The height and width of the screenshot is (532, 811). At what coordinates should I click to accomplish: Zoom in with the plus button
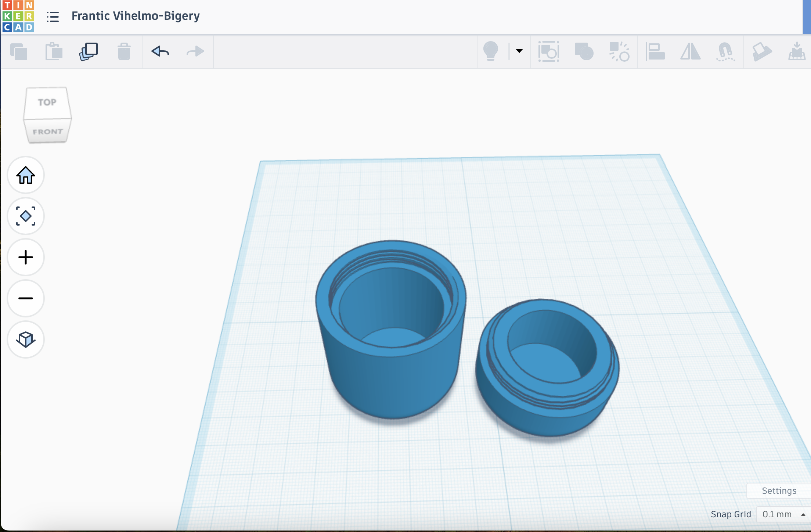point(26,257)
